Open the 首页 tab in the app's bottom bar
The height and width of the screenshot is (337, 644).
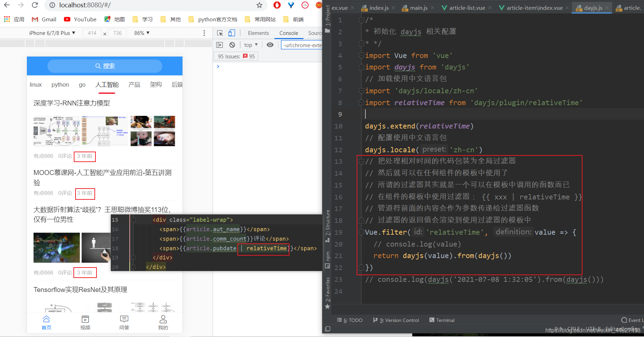pos(46,323)
